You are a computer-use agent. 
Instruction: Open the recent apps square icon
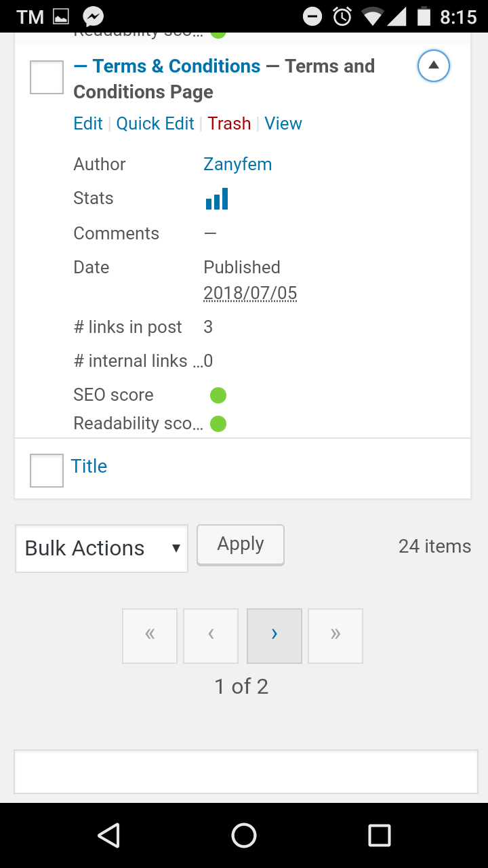point(379,835)
